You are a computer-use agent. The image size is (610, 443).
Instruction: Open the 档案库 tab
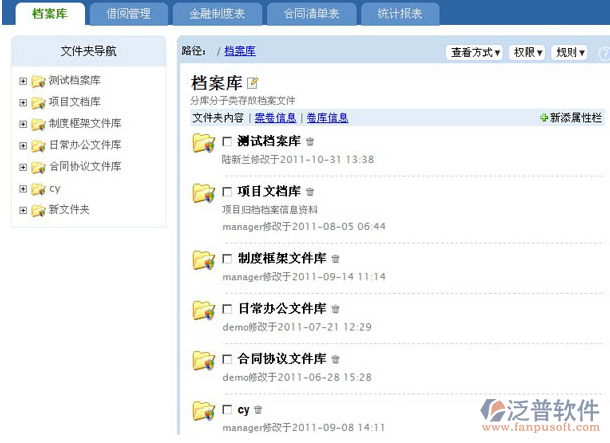tap(50, 14)
